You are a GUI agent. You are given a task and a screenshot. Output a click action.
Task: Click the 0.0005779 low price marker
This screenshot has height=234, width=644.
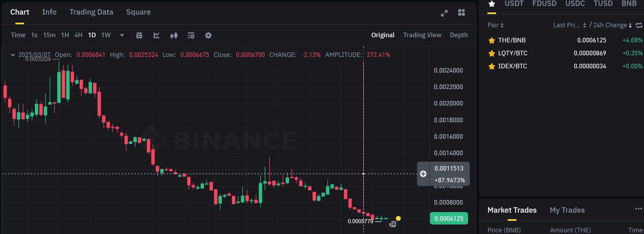tap(360, 221)
